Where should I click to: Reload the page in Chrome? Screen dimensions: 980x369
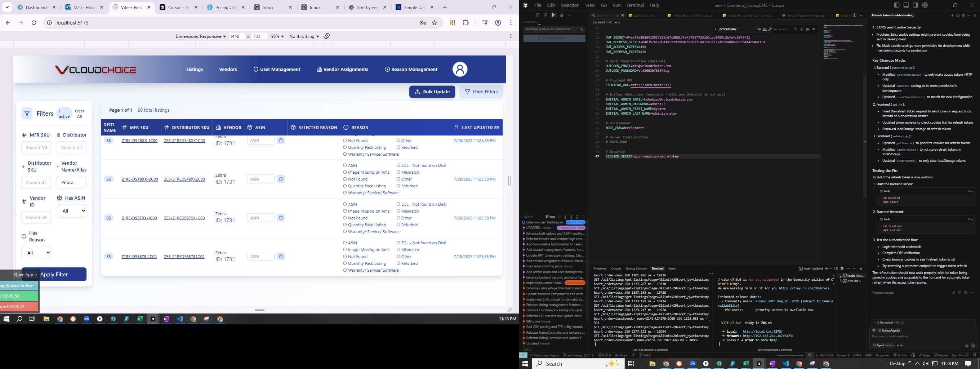34,23
